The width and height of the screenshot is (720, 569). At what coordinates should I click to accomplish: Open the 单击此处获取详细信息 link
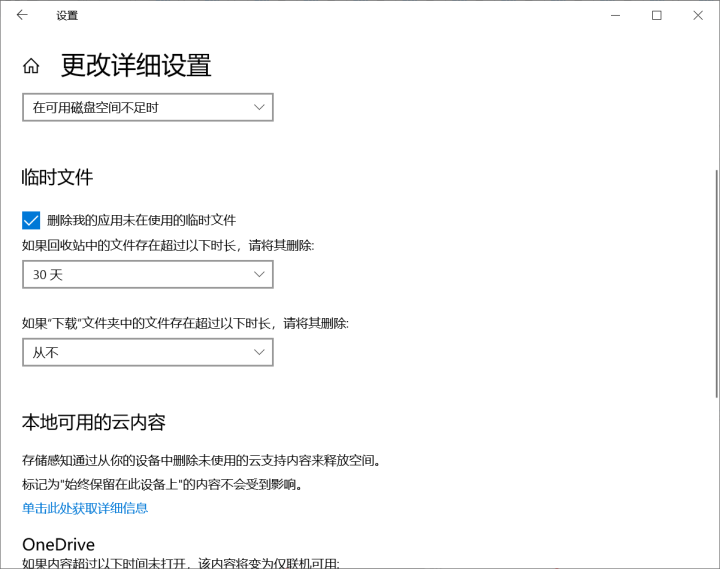[x=85, y=508]
